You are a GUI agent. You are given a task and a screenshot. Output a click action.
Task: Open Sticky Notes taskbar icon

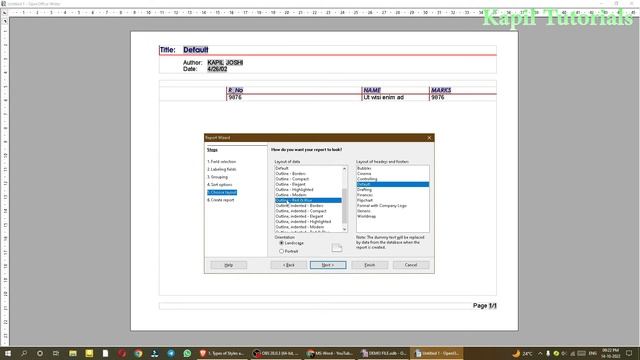click(89, 353)
